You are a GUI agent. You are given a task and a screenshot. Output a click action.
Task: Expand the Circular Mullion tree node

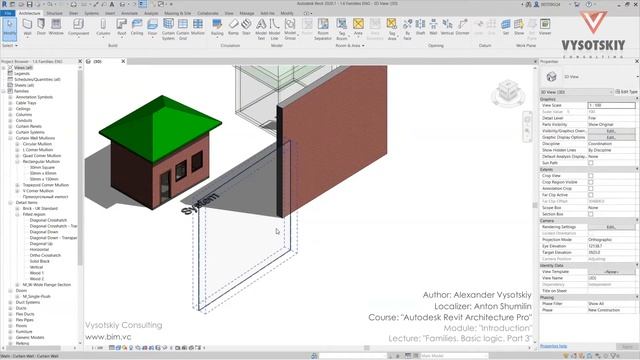17,144
